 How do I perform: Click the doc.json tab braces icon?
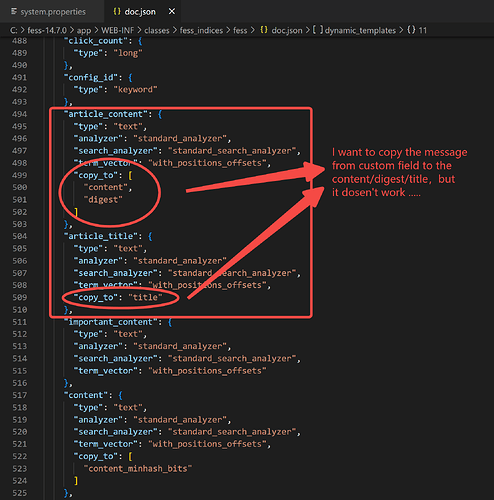click(x=117, y=12)
